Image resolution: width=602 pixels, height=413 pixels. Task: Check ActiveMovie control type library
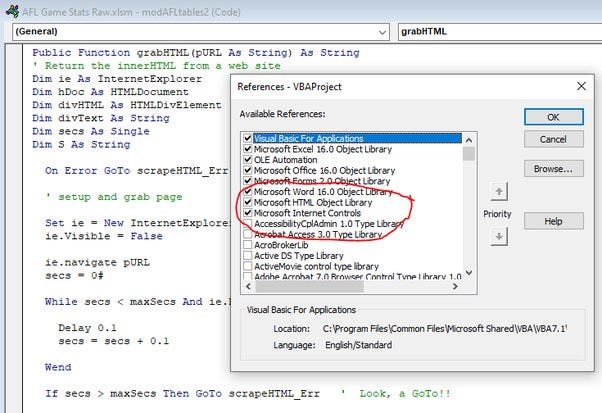(x=248, y=266)
